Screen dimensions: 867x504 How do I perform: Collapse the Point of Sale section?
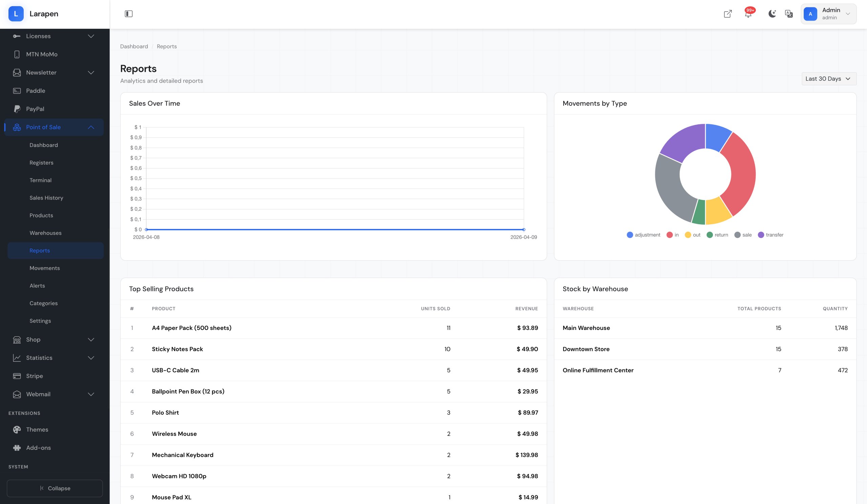(x=91, y=127)
